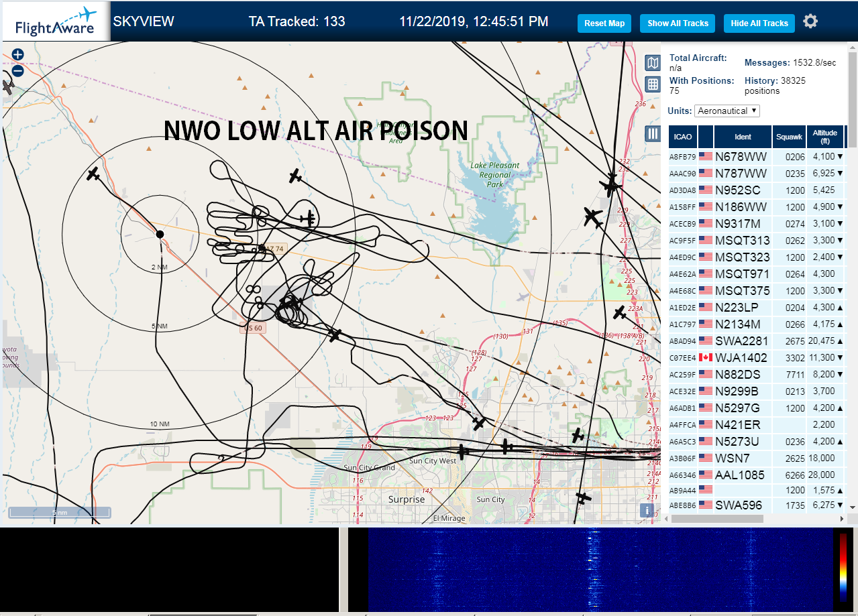This screenshot has height=616, width=858.
Task: Select aircraft icon just north of AZ 74 marker
Action: pos(308,218)
